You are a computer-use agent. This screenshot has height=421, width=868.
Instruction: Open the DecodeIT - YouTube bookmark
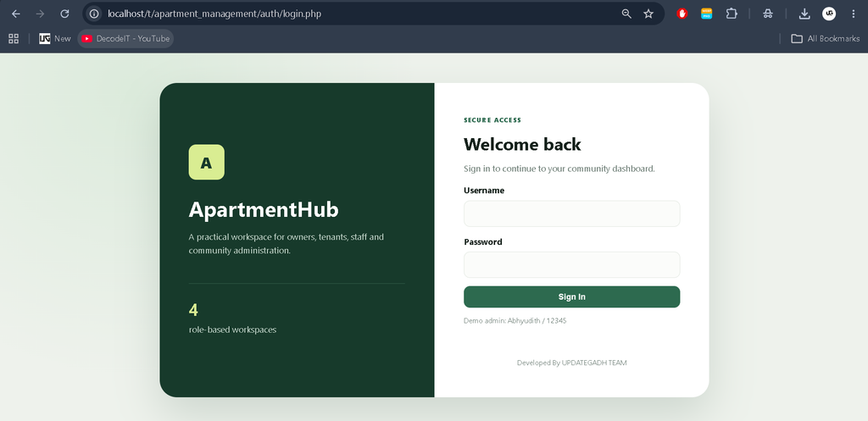point(125,38)
